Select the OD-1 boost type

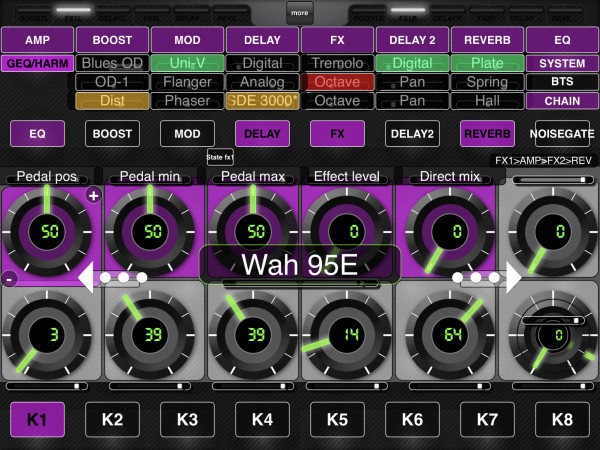click(x=112, y=82)
